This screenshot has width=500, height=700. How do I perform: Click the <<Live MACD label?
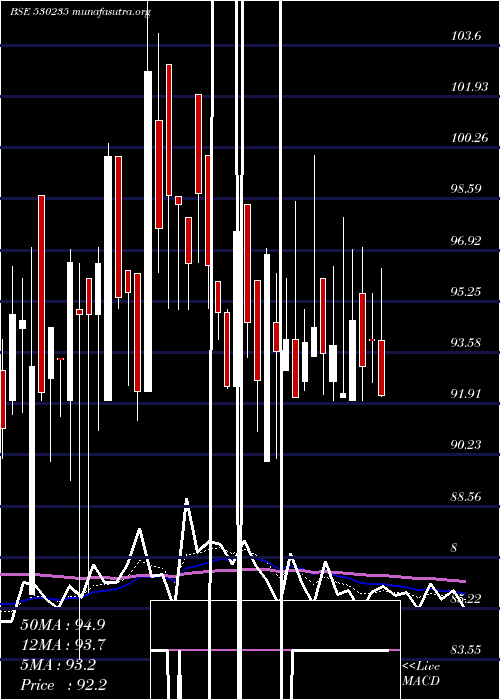421,673
